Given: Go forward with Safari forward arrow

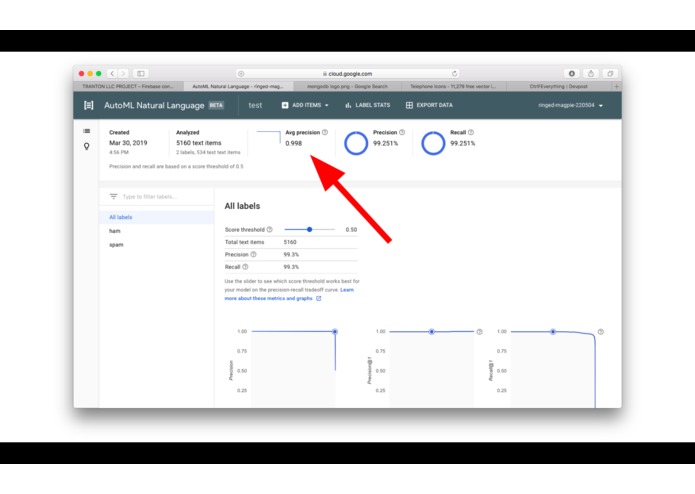Looking at the screenshot, I should [123, 74].
